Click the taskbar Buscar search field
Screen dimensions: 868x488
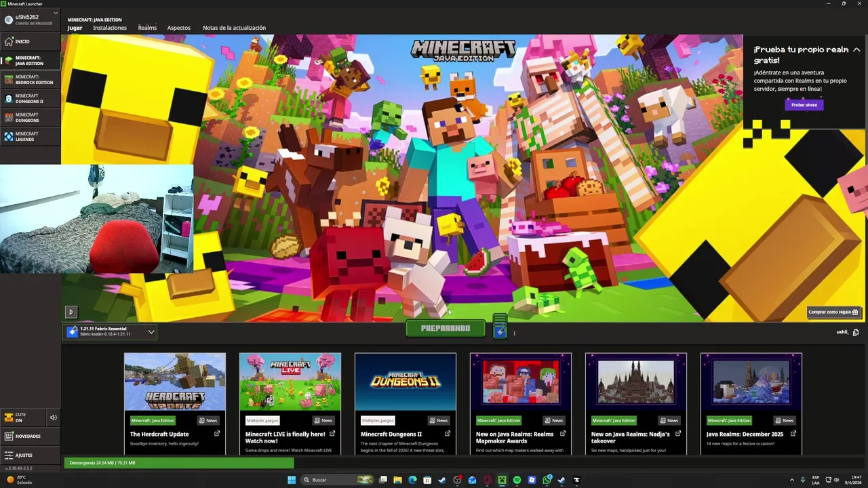(x=337, y=480)
